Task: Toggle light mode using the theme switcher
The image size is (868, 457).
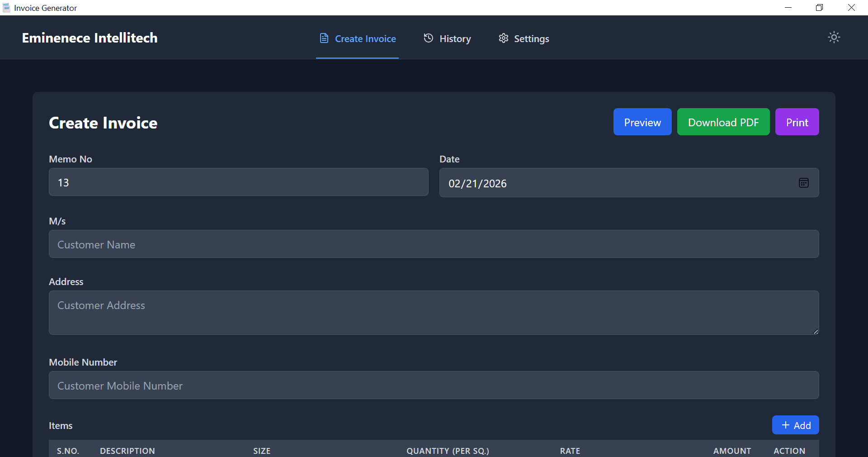Action: coord(834,38)
